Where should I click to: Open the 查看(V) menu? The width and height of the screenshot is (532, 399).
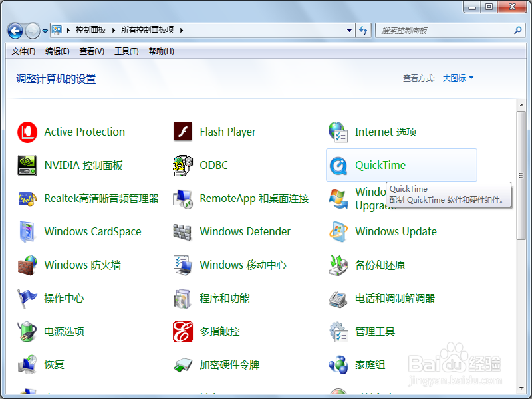coord(92,51)
